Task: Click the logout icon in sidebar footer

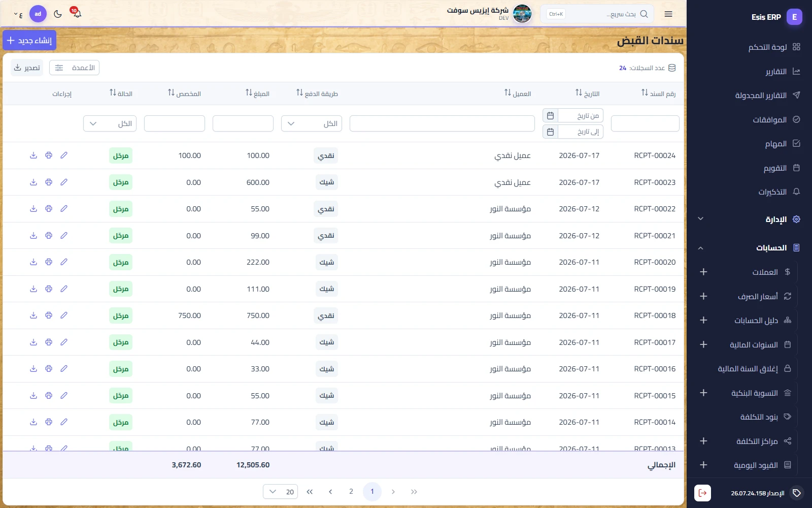Action: (x=702, y=493)
